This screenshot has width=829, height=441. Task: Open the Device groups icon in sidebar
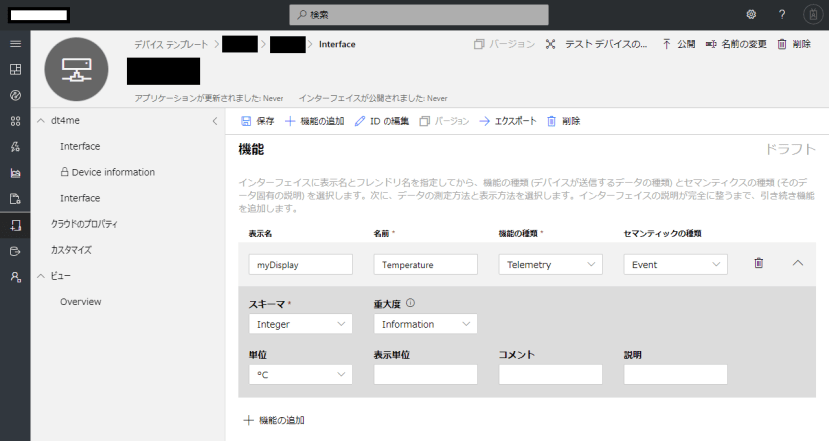(15, 121)
